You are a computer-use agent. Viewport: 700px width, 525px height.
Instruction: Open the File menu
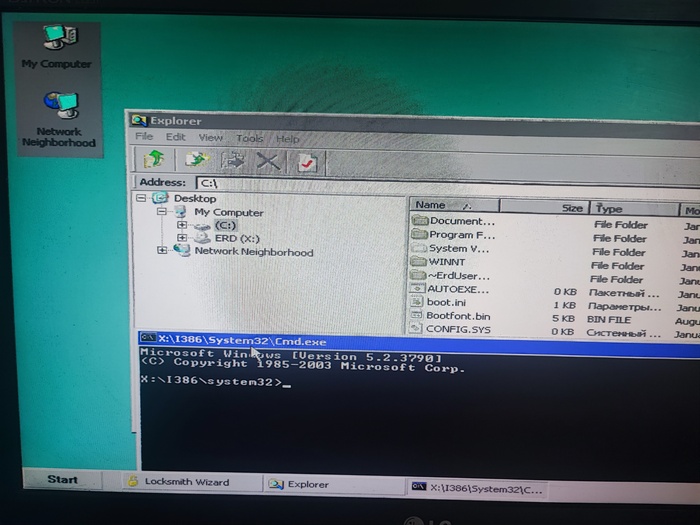[x=144, y=137]
